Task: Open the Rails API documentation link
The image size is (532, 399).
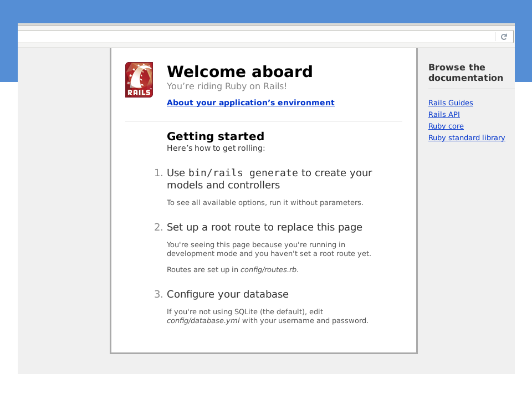Action: (444, 114)
